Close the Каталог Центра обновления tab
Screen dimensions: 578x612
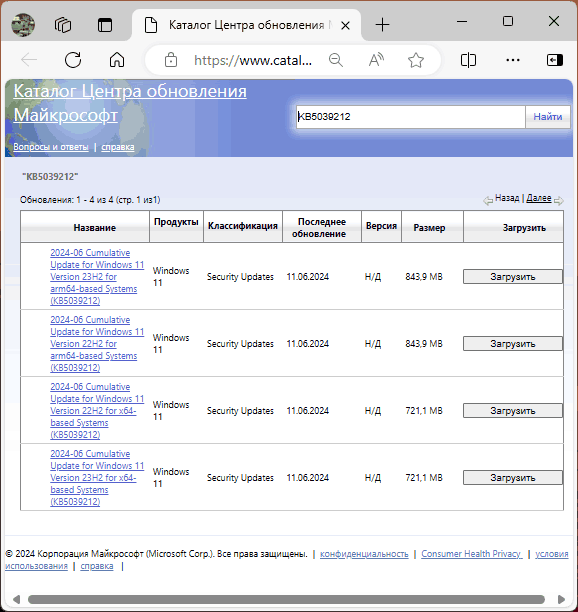[345, 26]
